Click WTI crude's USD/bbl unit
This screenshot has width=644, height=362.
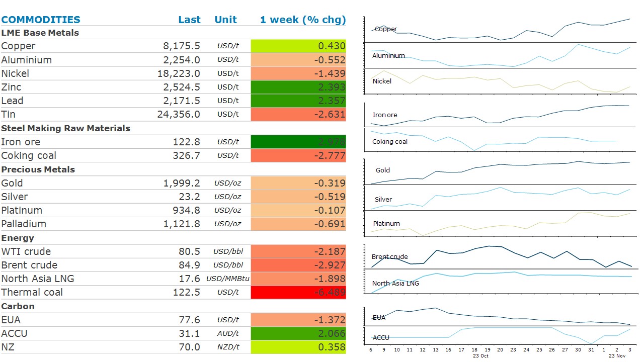click(x=228, y=251)
